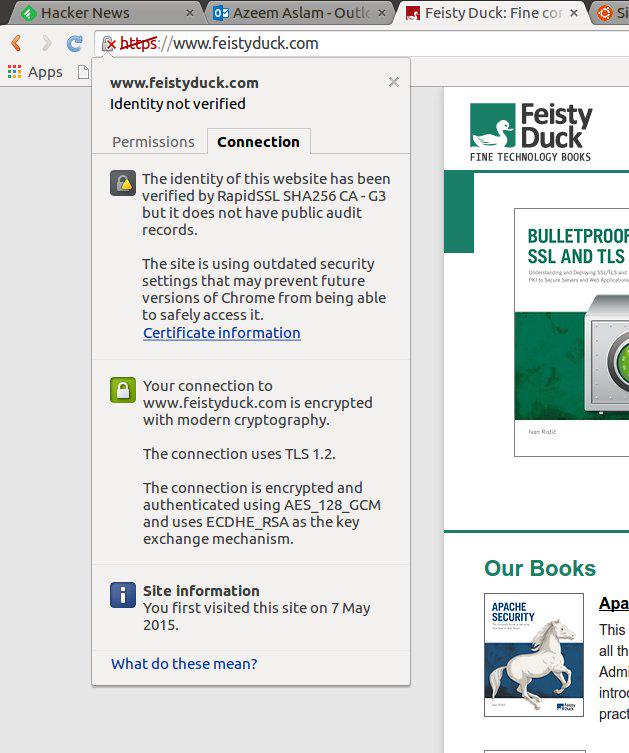The height and width of the screenshot is (753, 629).
Task: Click the Feisty Duck tab favicon
Action: pyautogui.click(x=413, y=13)
